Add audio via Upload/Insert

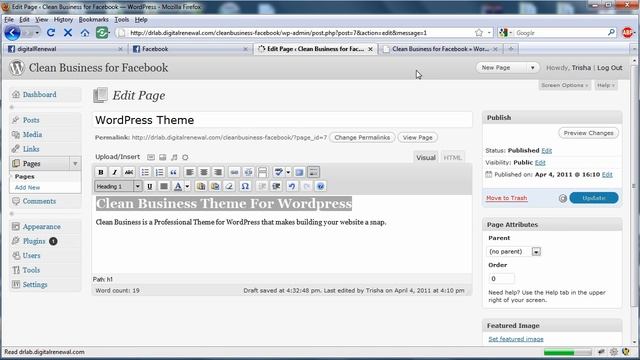(x=174, y=157)
